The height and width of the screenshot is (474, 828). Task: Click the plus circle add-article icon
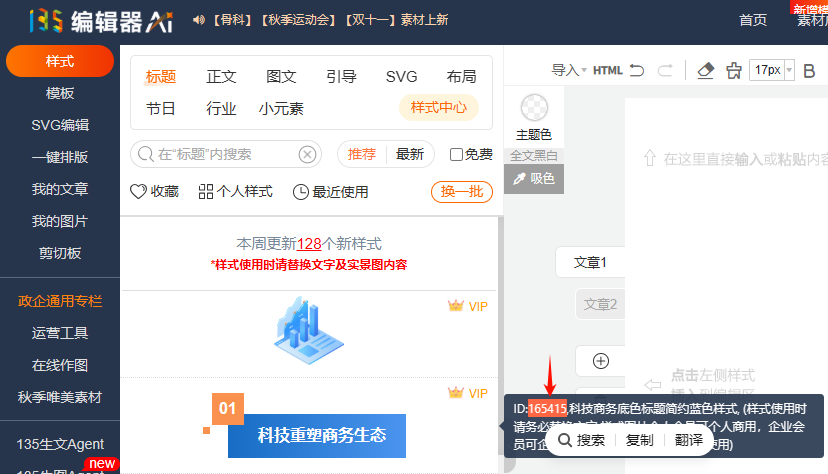[601, 361]
